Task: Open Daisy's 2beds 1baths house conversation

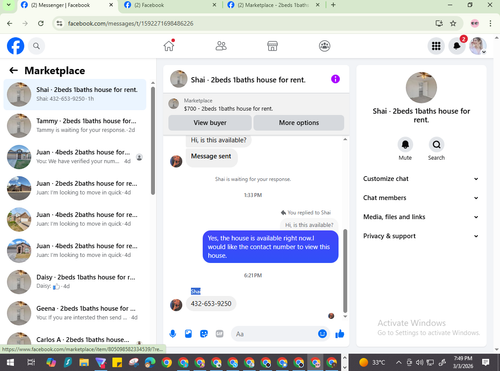Action: click(75, 282)
